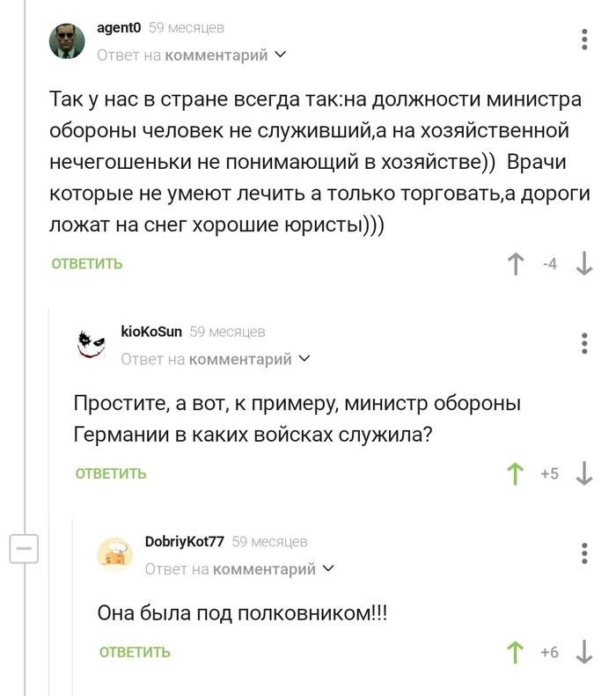Reply to agent0's comment via ОТВЕТИТЬ
Image resolution: width=616 pixels, height=696 pixels.
[87, 264]
